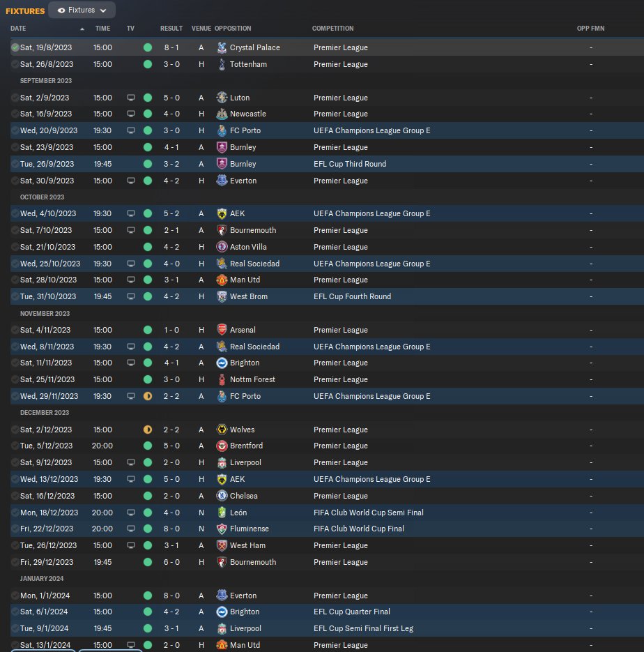Screen dimensions: 644x652
Task: Sort by the VENUE column header
Action: coord(201,29)
